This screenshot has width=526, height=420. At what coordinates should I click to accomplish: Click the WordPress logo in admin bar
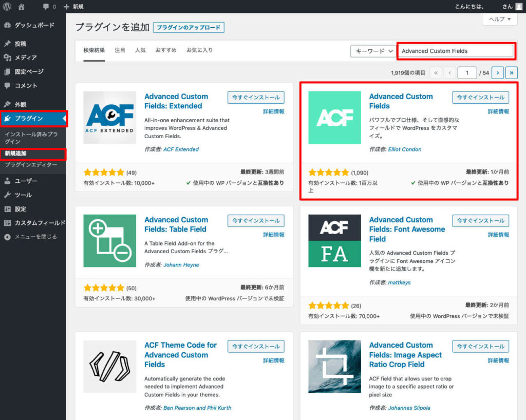[7, 6]
